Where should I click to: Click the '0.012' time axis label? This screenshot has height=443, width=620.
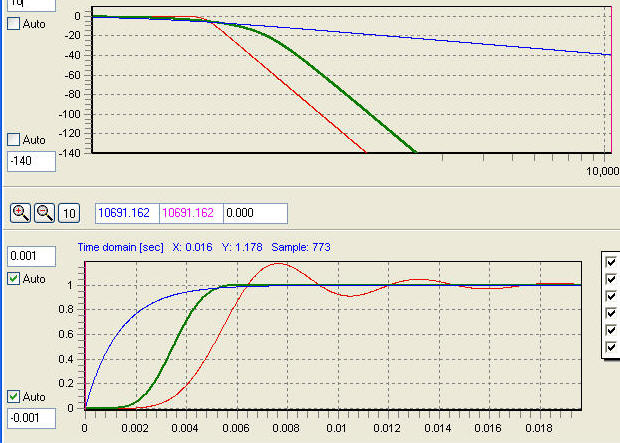(x=387, y=428)
